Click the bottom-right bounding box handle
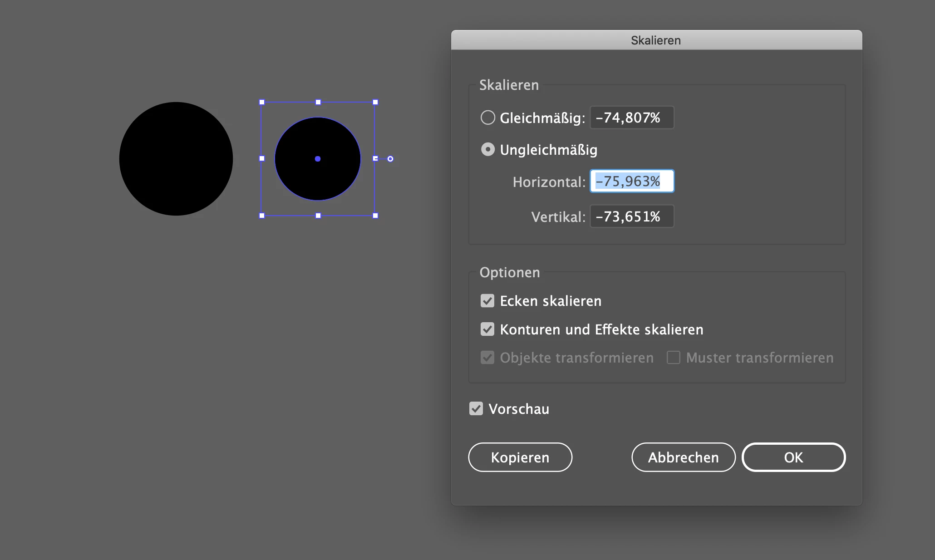The width and height of the screenshot is (935, 560). pyautogui.click(x=375, y=216)
